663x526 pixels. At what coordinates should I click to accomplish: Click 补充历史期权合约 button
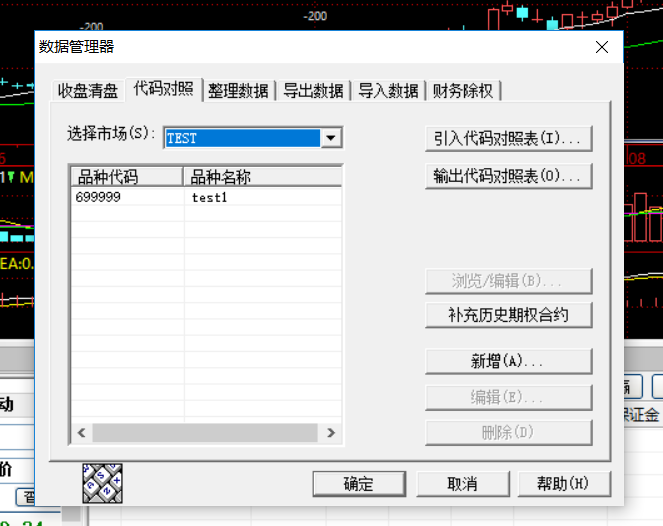509,315
